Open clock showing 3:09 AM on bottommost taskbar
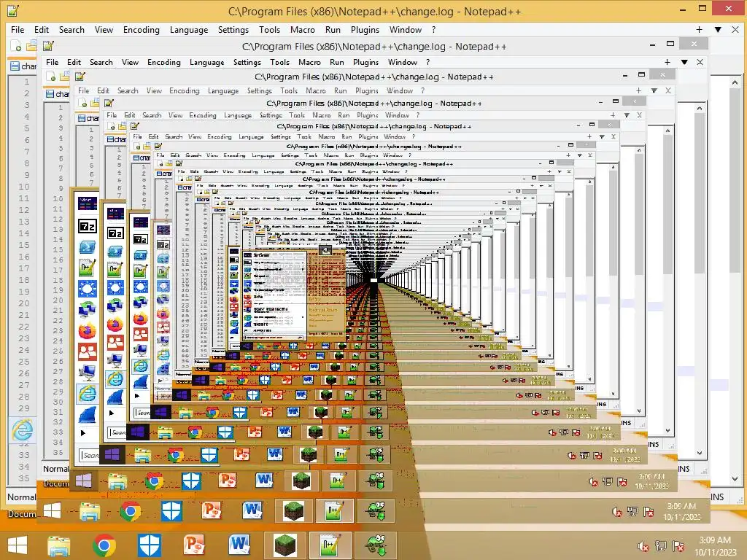The height and width of the screenshot is (560, 747). 715,546
